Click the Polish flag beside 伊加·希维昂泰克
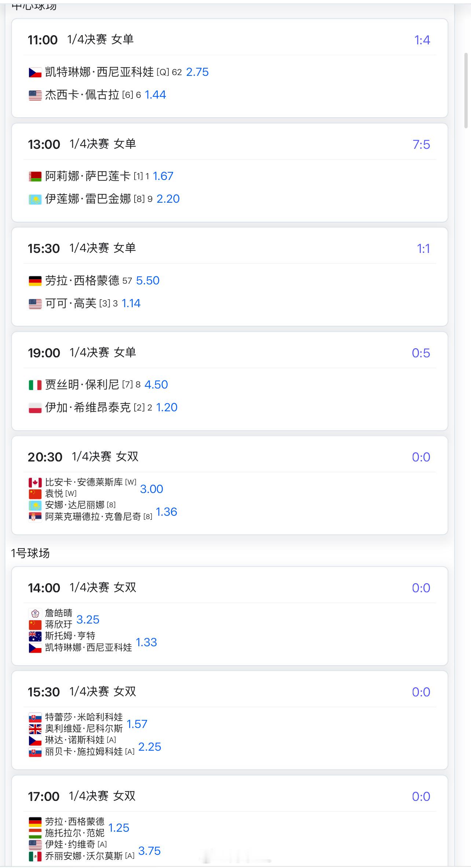 [x=35, y=408]
